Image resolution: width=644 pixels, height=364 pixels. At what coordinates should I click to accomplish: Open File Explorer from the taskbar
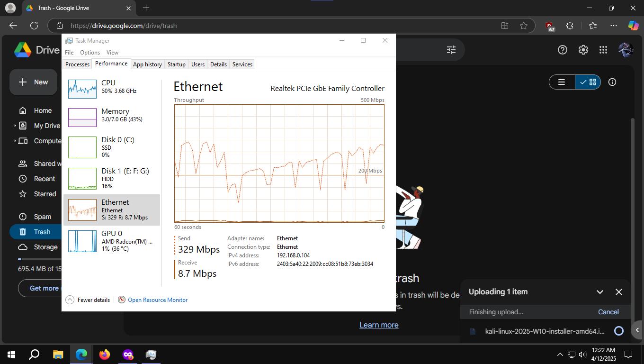point(58,355)
